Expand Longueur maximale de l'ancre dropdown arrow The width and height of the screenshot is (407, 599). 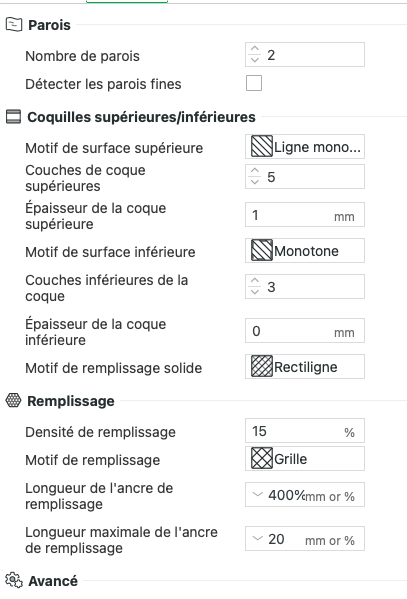tap(258, 539)
